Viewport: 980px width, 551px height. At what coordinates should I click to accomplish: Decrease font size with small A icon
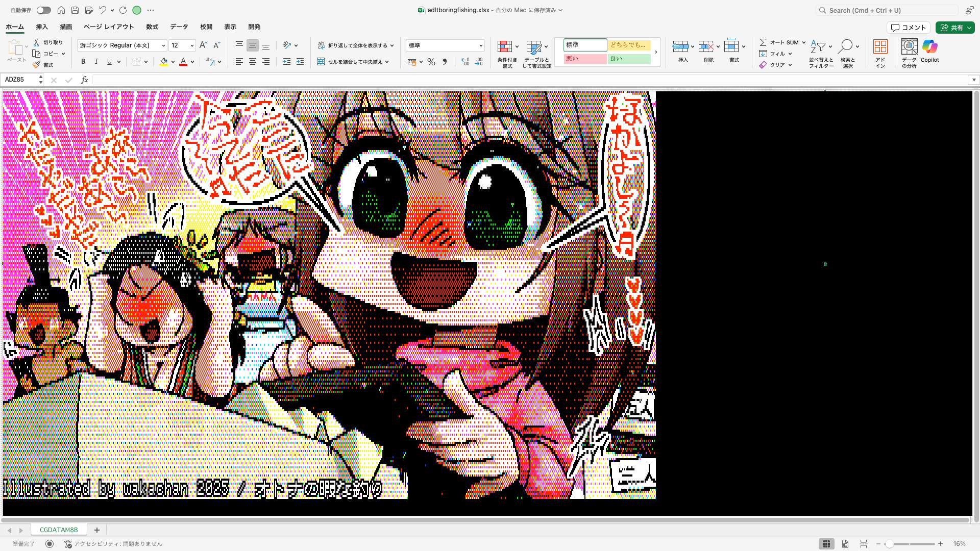[x=216, y=45]
